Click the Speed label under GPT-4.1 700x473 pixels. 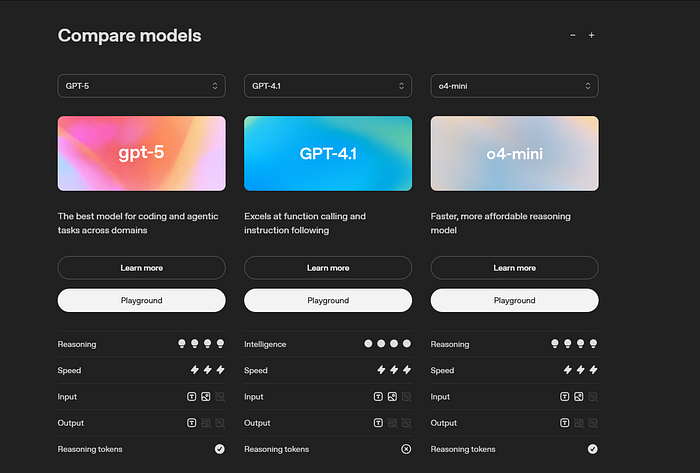[x=256, y=370]
